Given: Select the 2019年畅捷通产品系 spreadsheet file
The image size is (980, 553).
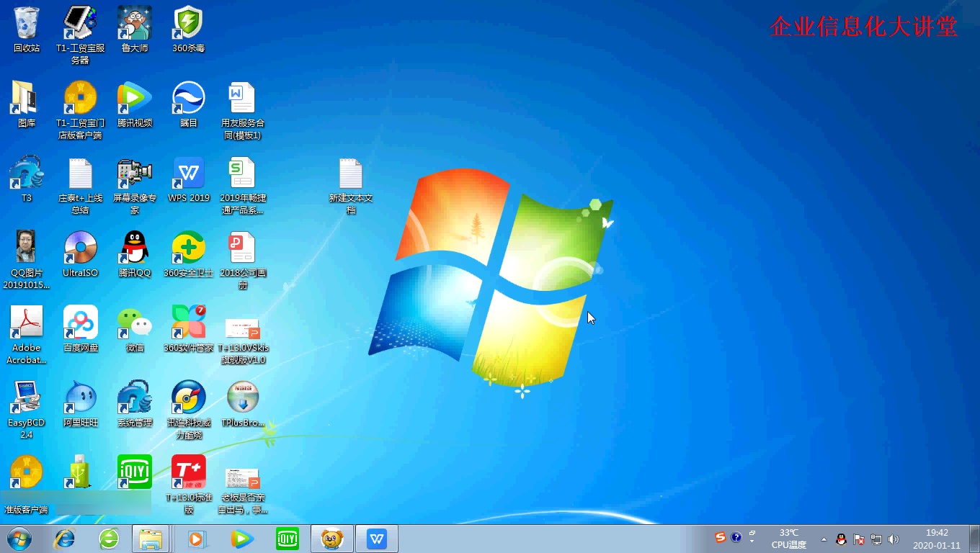Looking at the screenshot, I should (x=243, y=185).
